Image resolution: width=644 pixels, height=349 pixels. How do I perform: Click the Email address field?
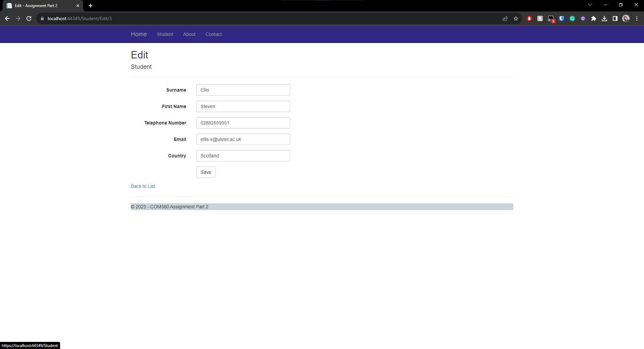(243, 139)
